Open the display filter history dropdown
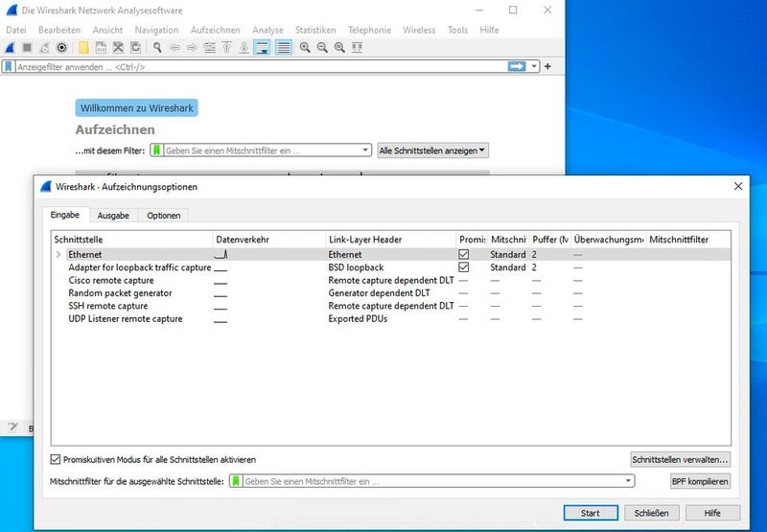 [534, 66]
